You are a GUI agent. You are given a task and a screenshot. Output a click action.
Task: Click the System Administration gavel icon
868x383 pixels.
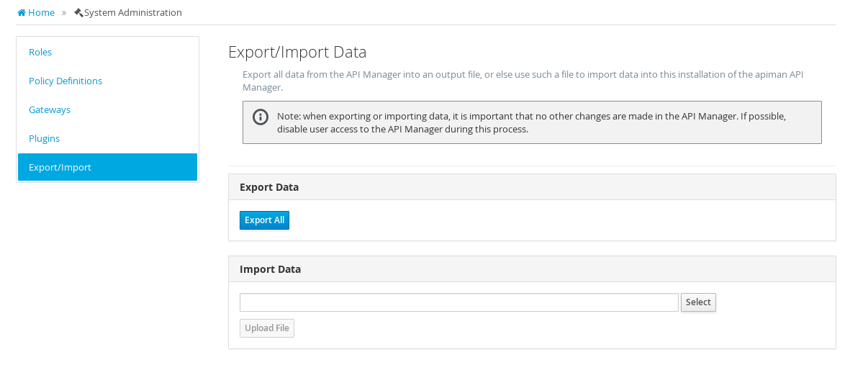pyautogui.click(x=78, y=12)
